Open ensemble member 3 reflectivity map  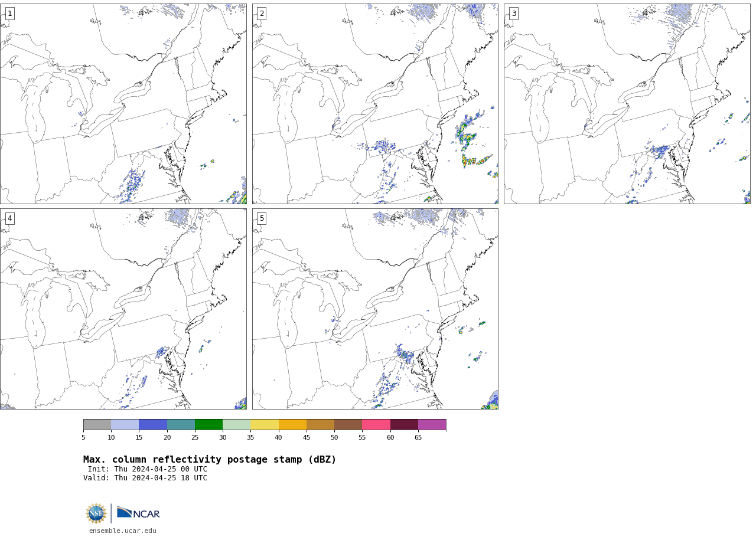(x=627, y=104)
